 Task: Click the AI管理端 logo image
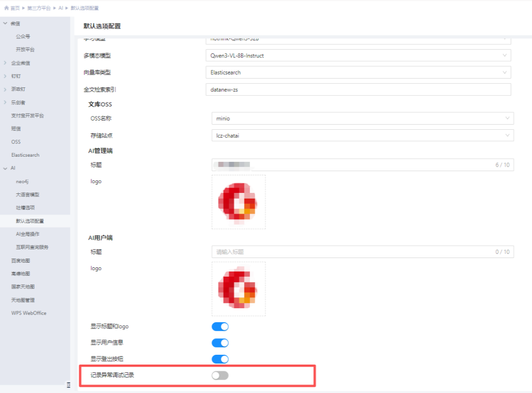pos(239,202)
